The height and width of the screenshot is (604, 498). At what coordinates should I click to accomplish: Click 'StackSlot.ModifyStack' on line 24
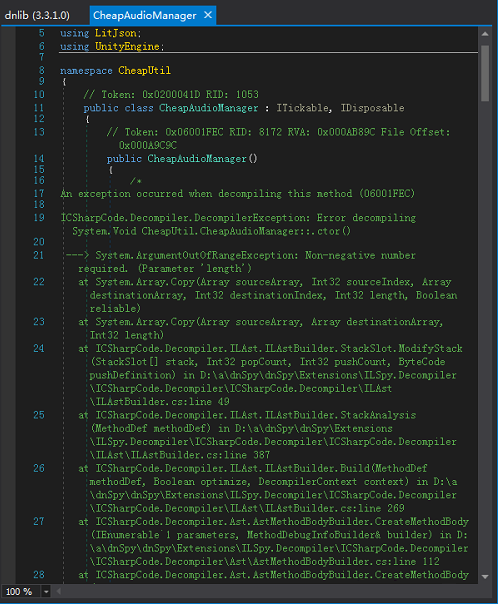click(x=401, y=349)
